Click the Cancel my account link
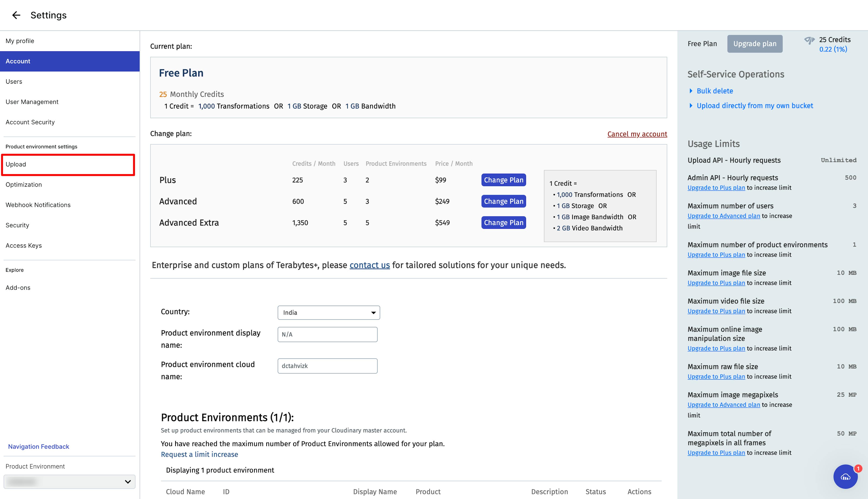This screenshot has height=499, width=868. click(637, 134)
